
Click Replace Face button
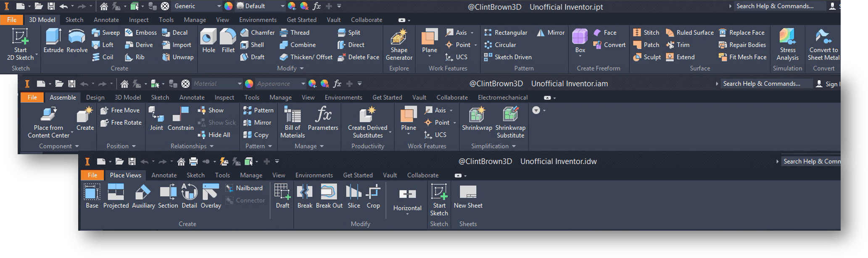742,32
